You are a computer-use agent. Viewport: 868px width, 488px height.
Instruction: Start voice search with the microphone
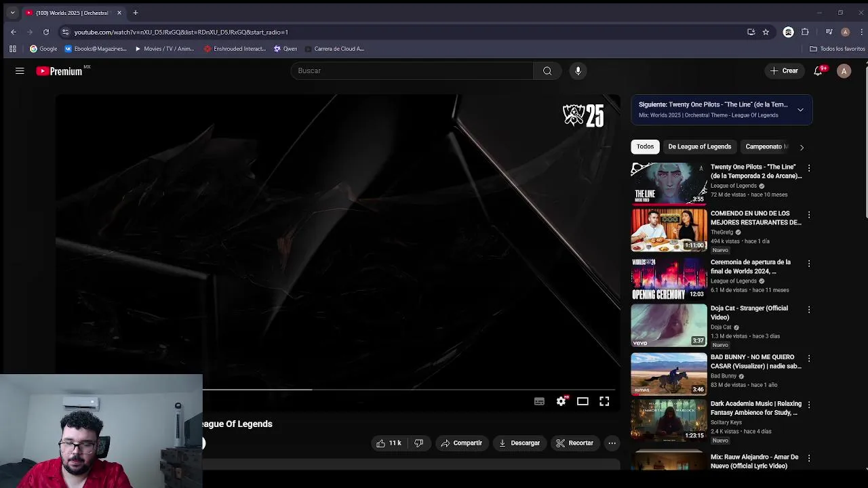[578, 70]
